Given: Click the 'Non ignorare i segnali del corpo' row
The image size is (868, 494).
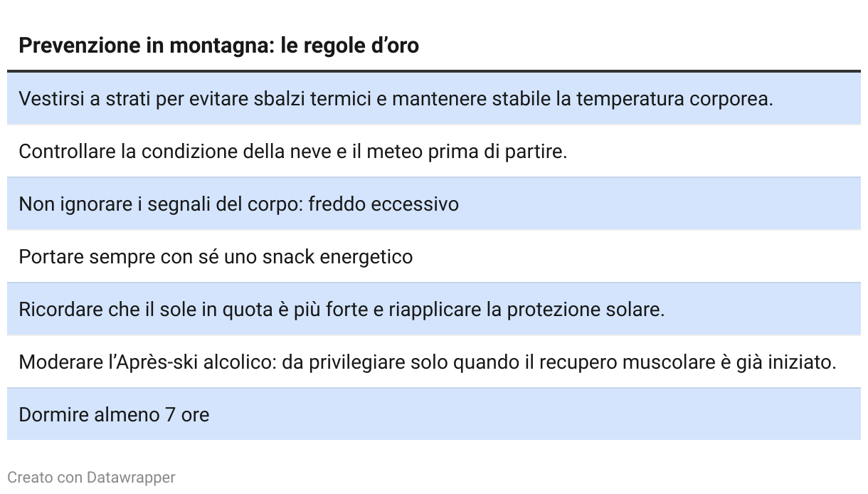Looking at the screenshot, I should pyautogui.click(x=434, y=204).
